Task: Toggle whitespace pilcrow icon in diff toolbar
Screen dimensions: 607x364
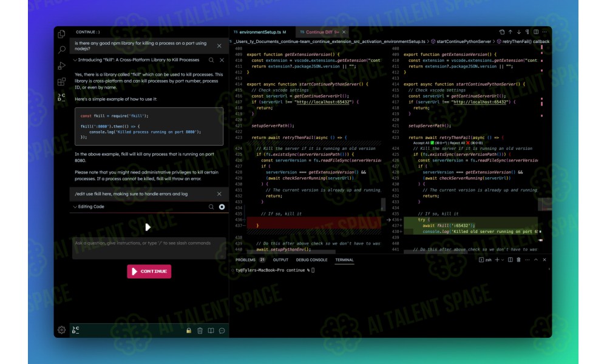Action: (527, 32)
